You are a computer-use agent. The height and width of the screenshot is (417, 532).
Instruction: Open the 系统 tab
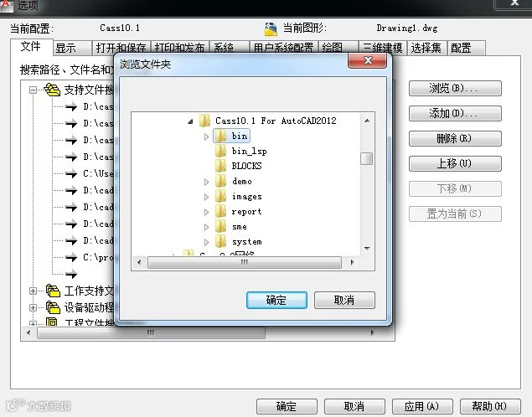point(230,48)
